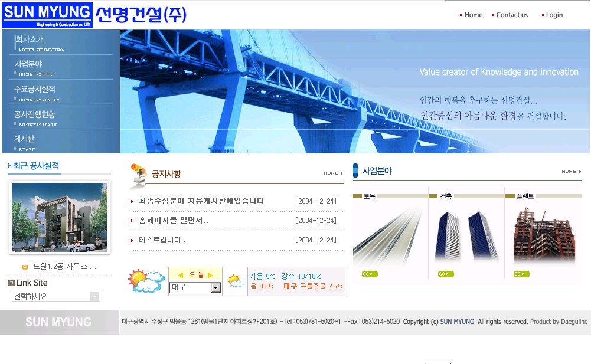This screenshot has height=364, width=591.
Task: Click the GO button under 토목
Action: tap(370, 274)
